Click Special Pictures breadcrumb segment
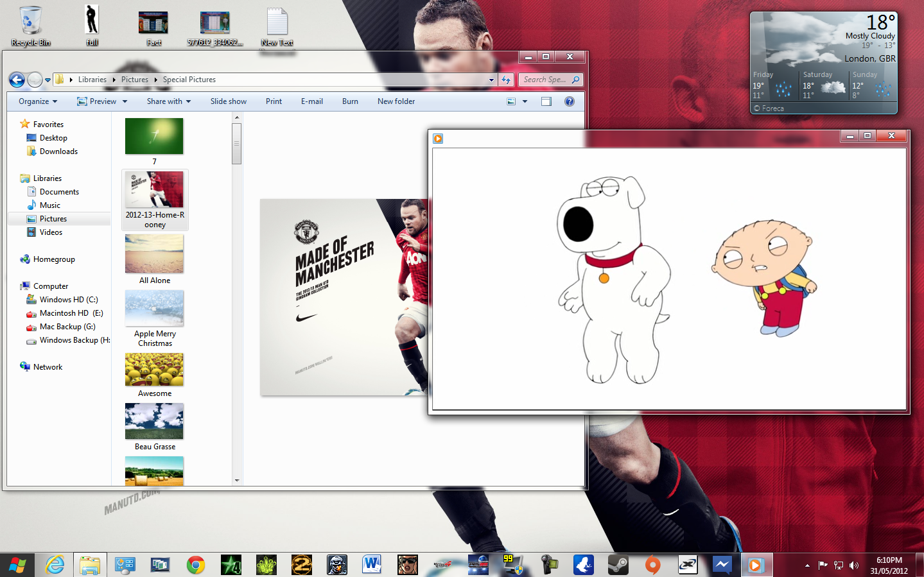 click(x=189, y=80)
